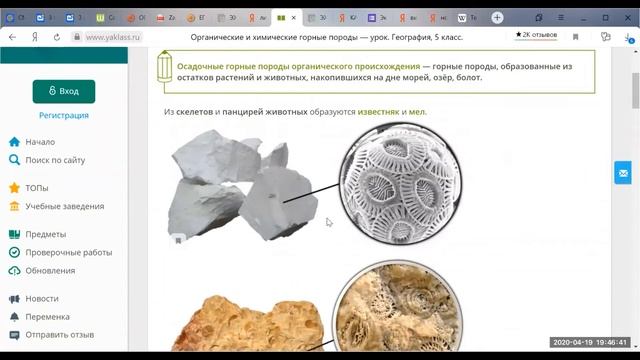The image size is (640, 360).
Task: Click the Обновления cloud icon
Action: (x=14, y=271)
